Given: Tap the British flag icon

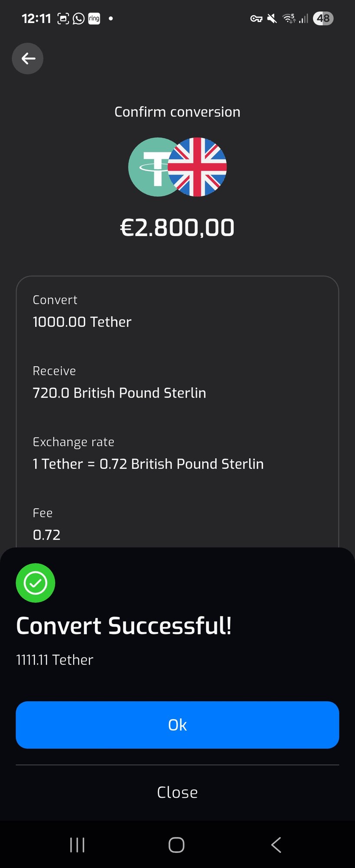Looking at the screenshot, I should (197, 167).
